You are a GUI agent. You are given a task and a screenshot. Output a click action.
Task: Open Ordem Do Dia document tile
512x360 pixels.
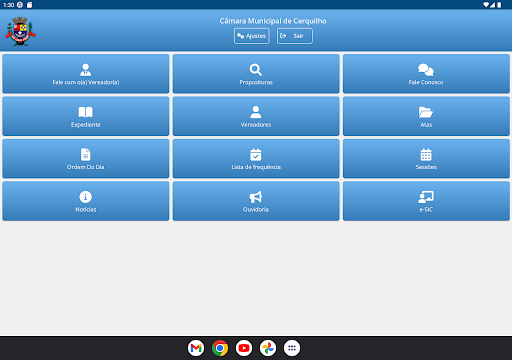click(x=86, y=158)
